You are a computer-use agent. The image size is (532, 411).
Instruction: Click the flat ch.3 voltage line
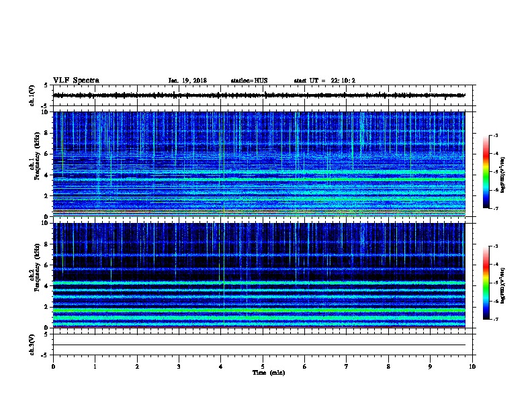tap(259, 345)
